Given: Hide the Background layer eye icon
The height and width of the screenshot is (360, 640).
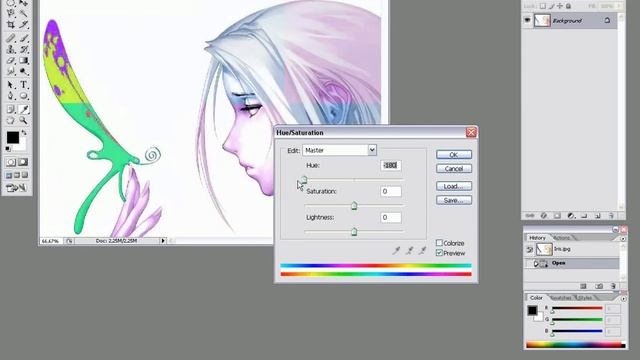Looking at the screenshot, I should click(527, 20).
